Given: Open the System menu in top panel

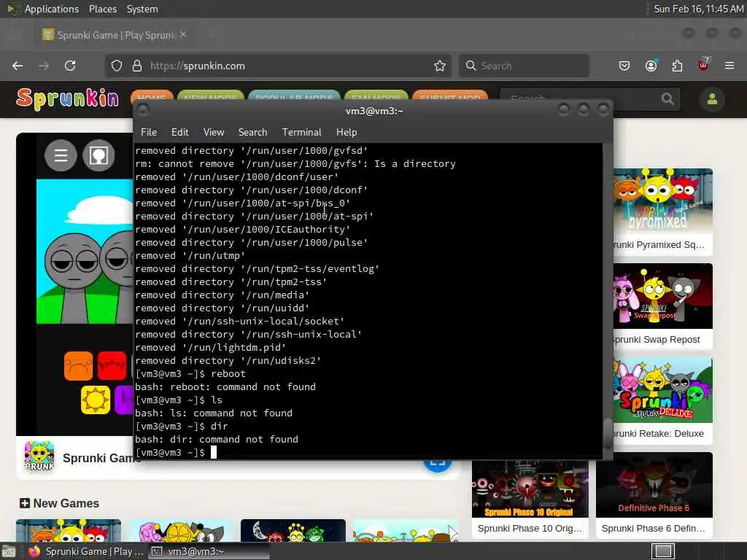Looking at the screenshot, I should pyautogui.click(x=142, y=9).
